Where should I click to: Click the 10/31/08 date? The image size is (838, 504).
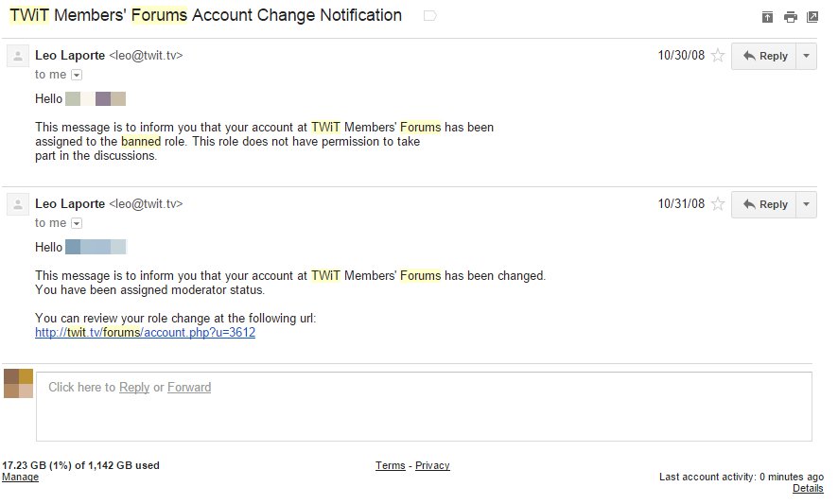click(x=681, y=203)
